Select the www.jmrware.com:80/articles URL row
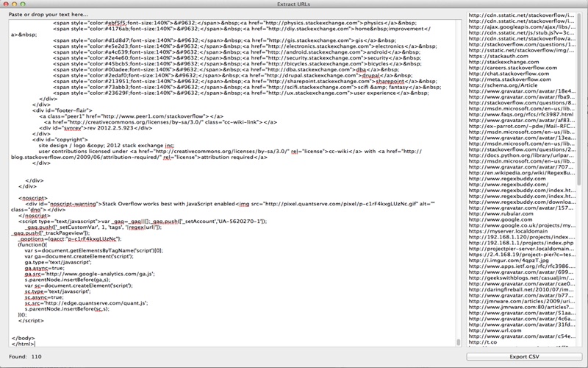 (x=521, y=307)
